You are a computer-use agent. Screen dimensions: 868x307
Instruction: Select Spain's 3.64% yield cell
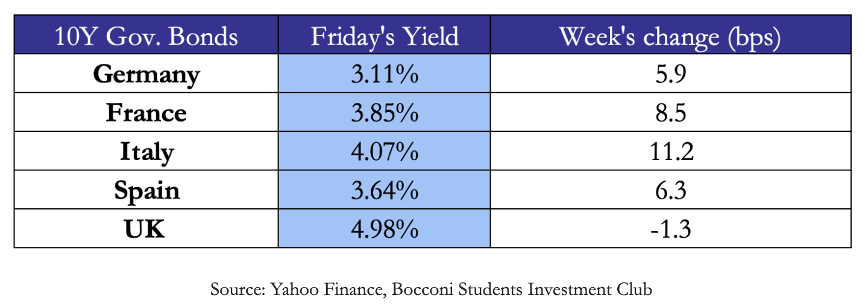[x=385, y=190]
